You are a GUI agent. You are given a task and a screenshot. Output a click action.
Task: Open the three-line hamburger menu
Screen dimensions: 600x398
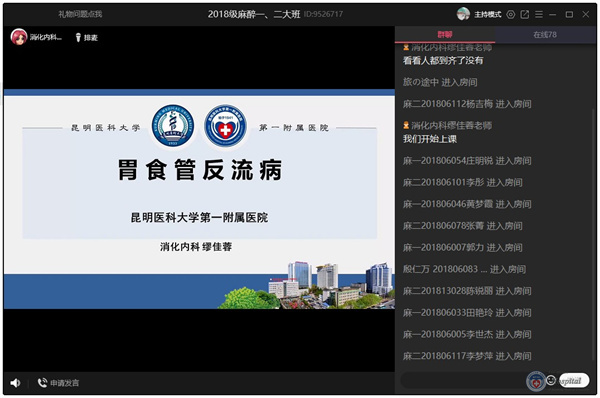coord(539,15)
